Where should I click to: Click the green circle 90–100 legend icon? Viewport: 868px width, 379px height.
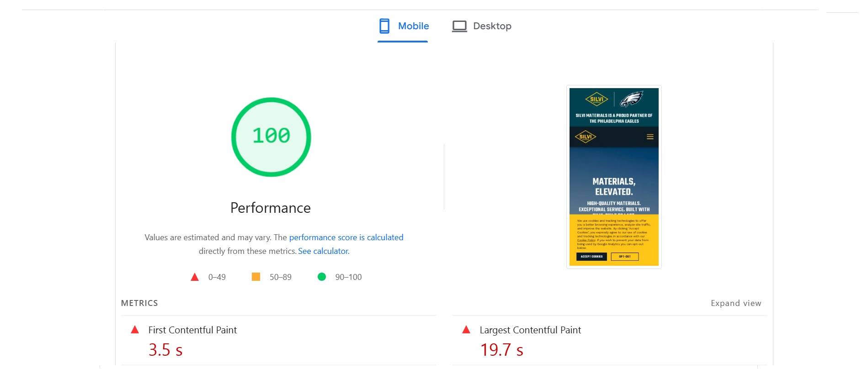322,277
